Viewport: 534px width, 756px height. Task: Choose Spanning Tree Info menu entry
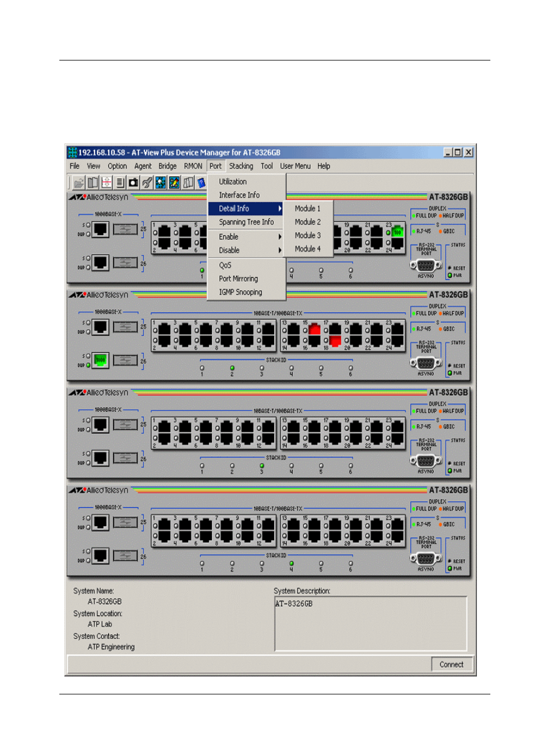point(246,222)
